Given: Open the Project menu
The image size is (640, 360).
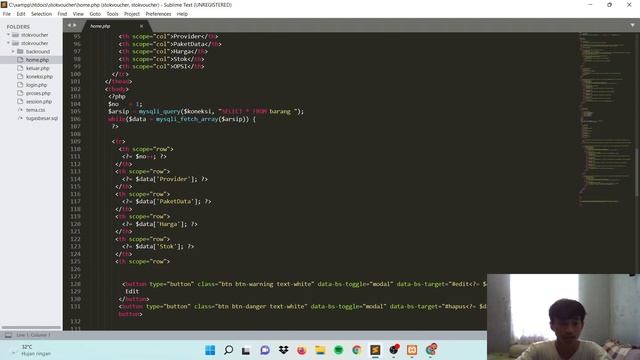Looking at the screenshot, I should pos(132,14).
